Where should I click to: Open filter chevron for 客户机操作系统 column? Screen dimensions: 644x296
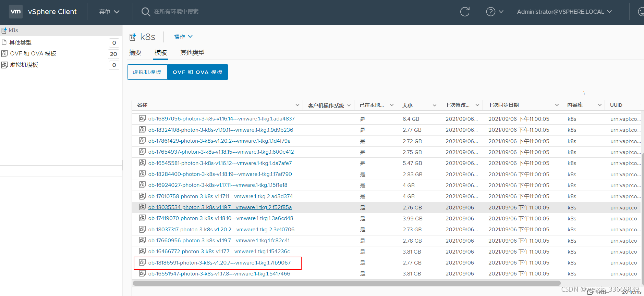pos(349,105)
